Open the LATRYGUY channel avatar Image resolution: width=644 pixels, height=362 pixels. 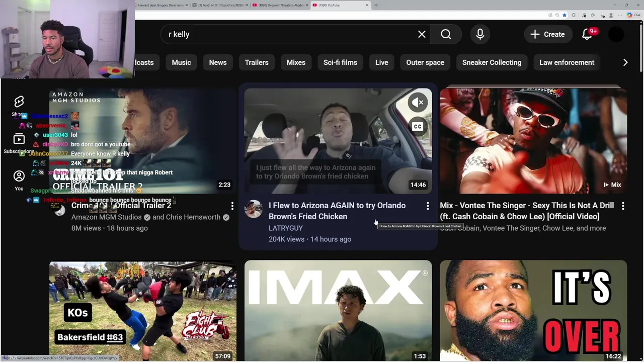[x=254, y=209]
